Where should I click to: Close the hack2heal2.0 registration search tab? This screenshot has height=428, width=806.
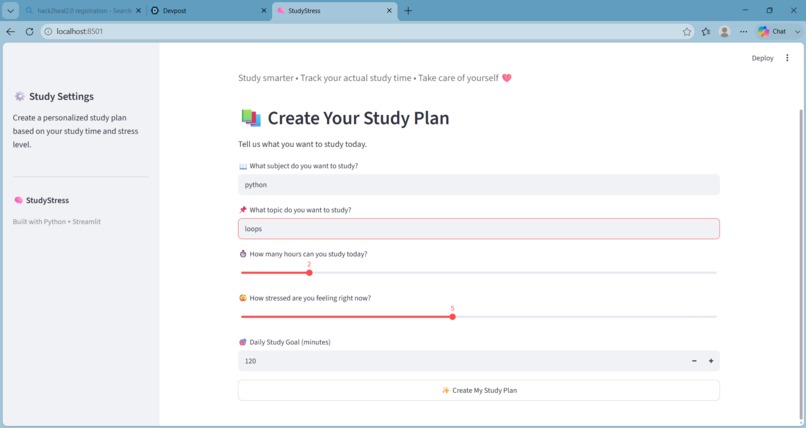[138, 11]
